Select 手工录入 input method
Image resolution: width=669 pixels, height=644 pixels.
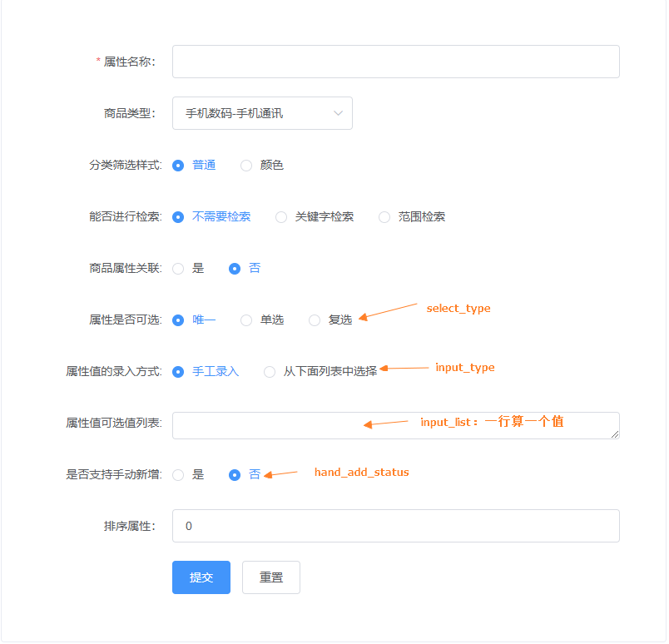pyautogui.click(x=178, y=371)
